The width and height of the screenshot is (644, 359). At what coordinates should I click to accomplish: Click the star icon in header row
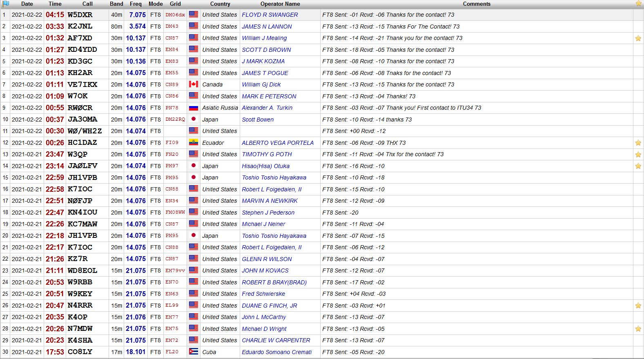(638, 4)
